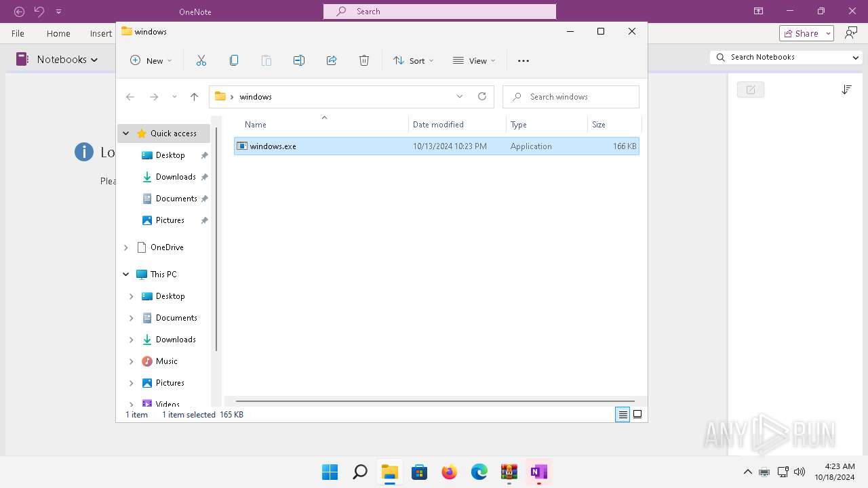Image resolution: width=868 pixels, height=488 pixels.
Task: Open WinRAR from taskbar
Action: [509, 472]
